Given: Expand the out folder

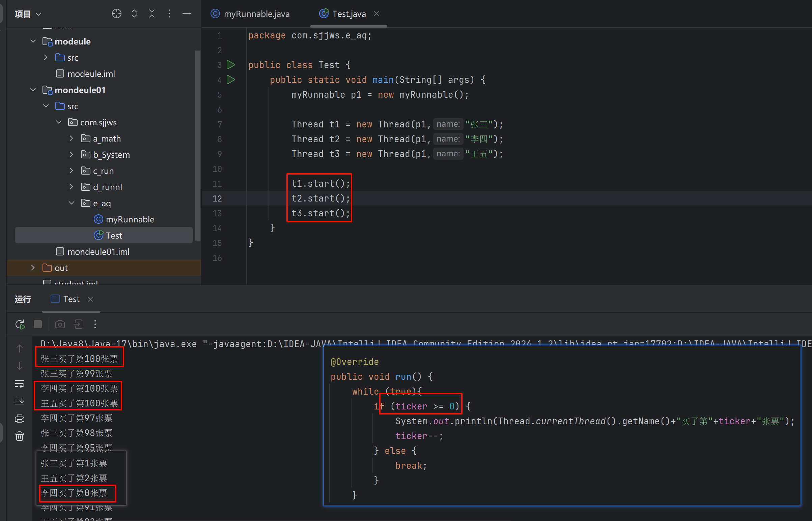Looking at the screenshot, I should [33, 268].
